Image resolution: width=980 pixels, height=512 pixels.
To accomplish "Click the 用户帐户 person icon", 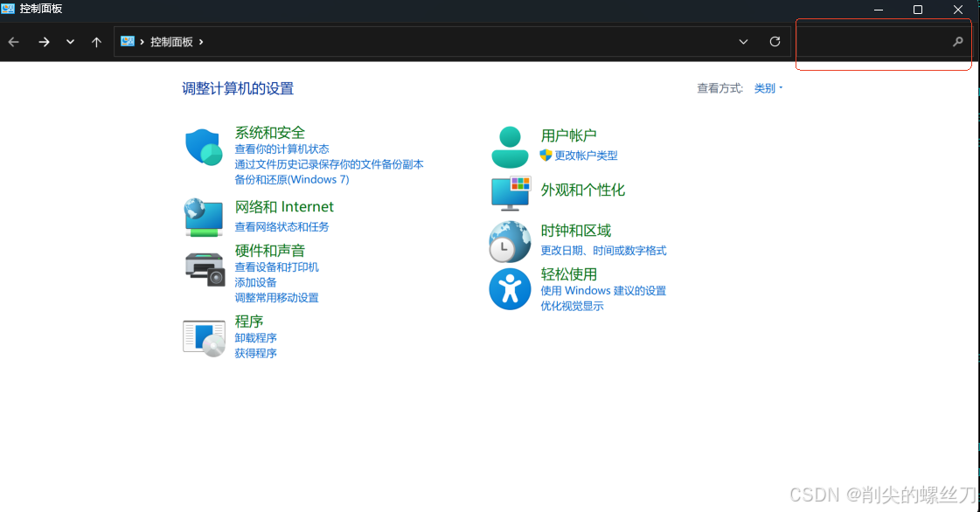I will [510, 147].
